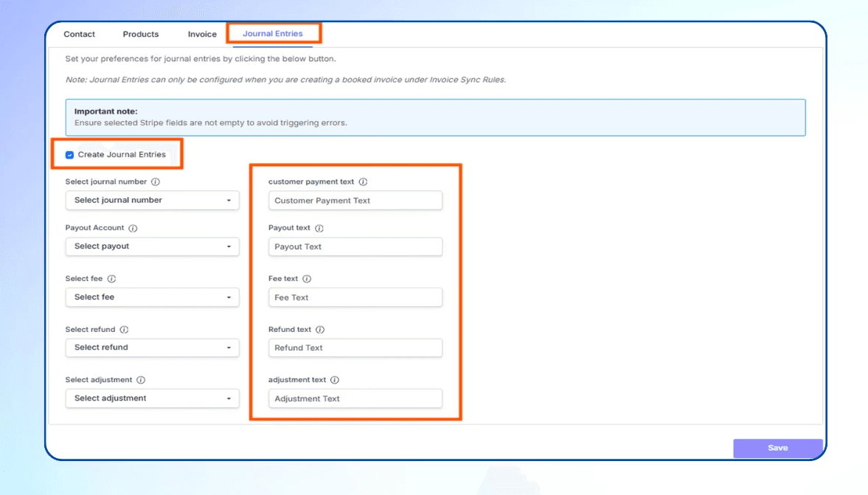Select the Journal Entries tab
Screen dimensions: 868x495
[x=273, y=34]
